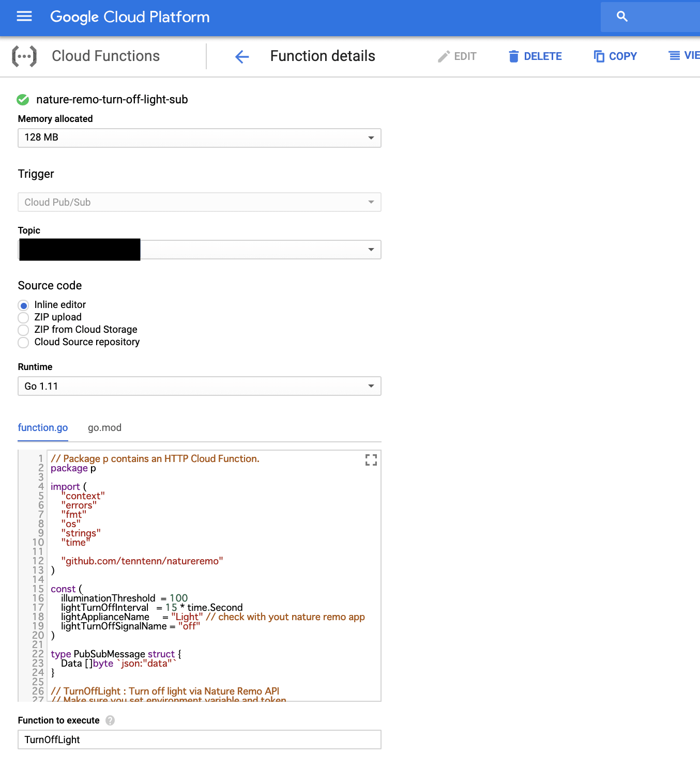Click the "strings" import line
This screenshot has width=700, height=770.
click(81, 533)
